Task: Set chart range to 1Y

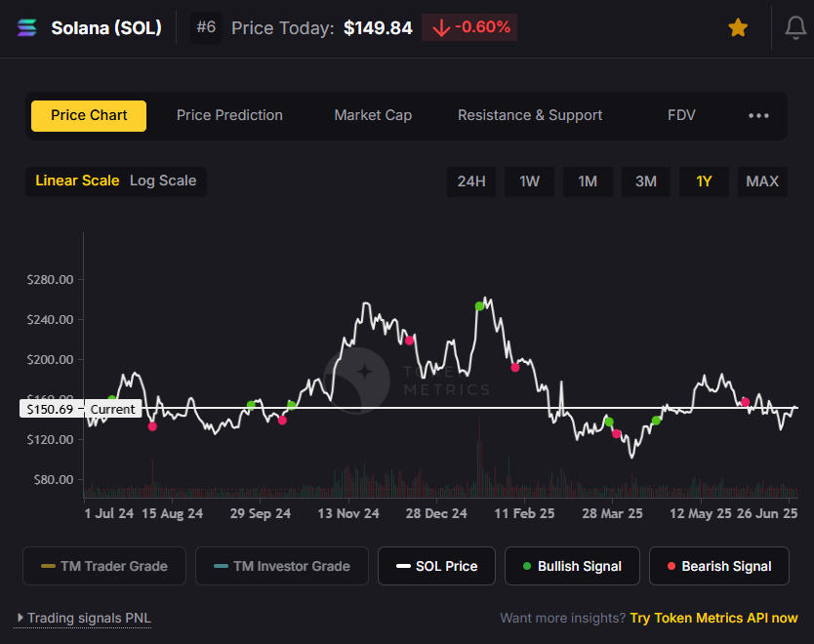Action: click(x=704, y=181)
